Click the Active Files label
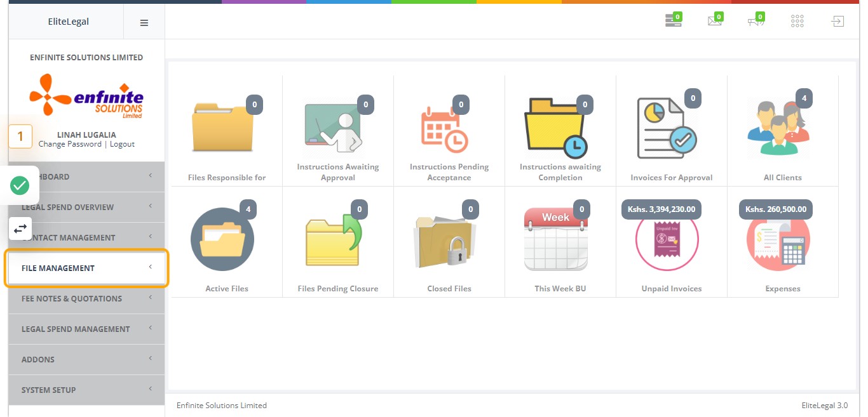Viewport: 868px width, 417px height. (x=227, y=289)
